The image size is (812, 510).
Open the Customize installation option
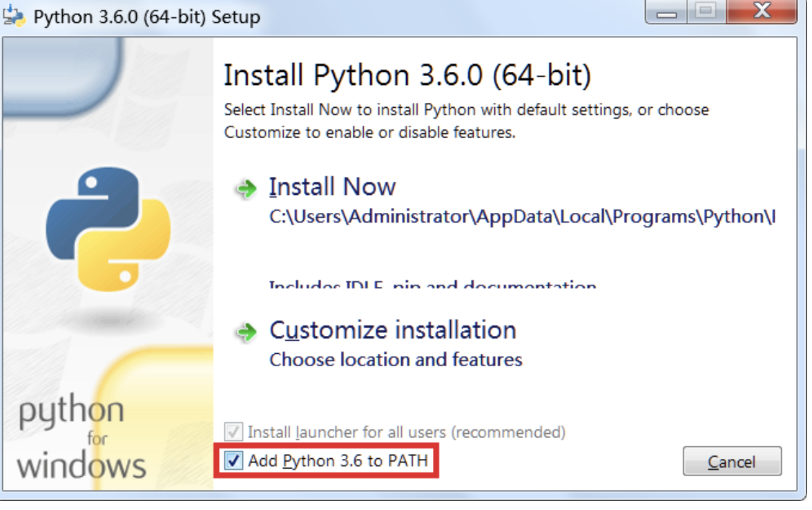[392, 330]
